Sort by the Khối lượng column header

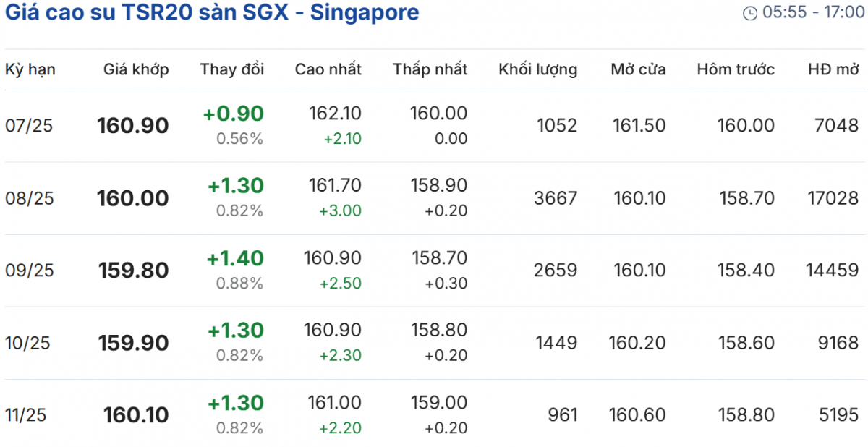pos(537,69)
